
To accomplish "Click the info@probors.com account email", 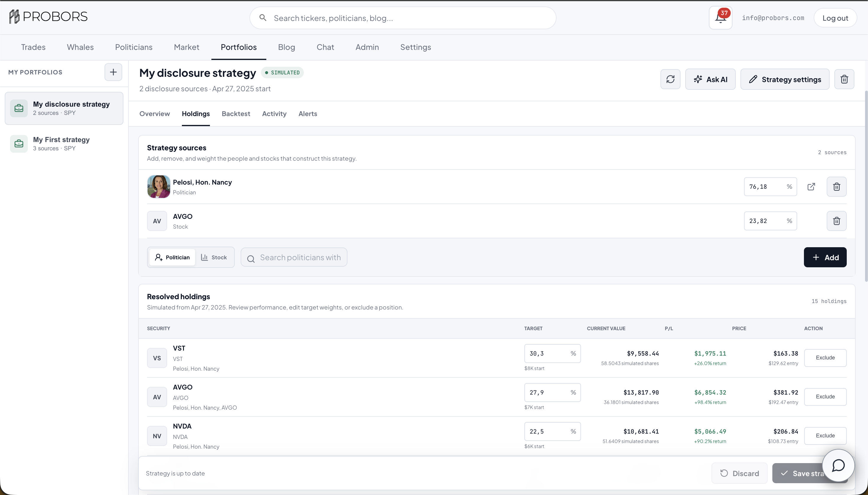I will coord(773,18).
